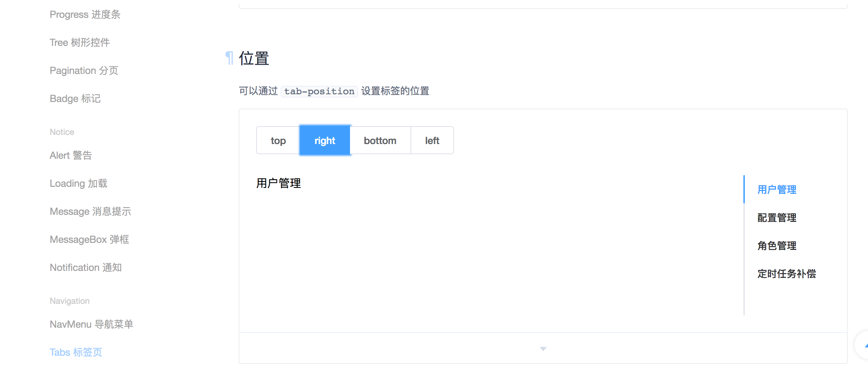
Task: Switch to the 配置管理 tab
Action: [777, 217]
